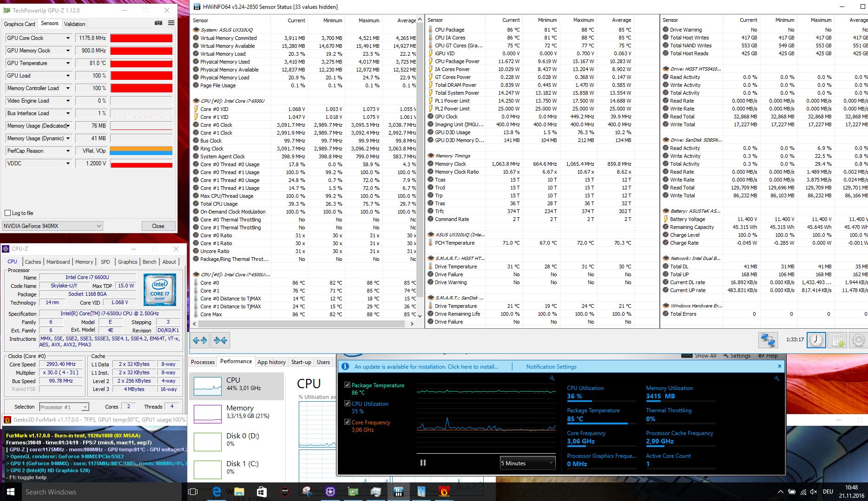Open CPU-Z Memory tab

tap(84, 262)
